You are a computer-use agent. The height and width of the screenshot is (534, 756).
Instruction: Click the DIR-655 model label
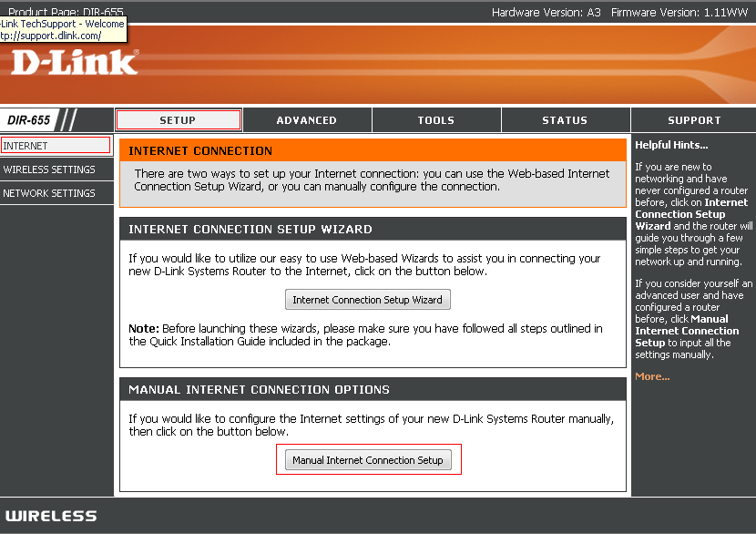[x=29, y=120]
